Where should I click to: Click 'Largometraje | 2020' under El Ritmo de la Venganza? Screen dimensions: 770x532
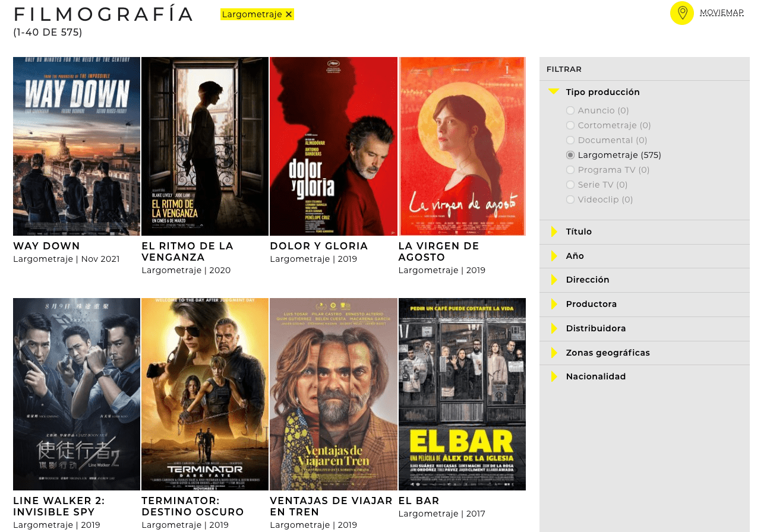(186, 270)
